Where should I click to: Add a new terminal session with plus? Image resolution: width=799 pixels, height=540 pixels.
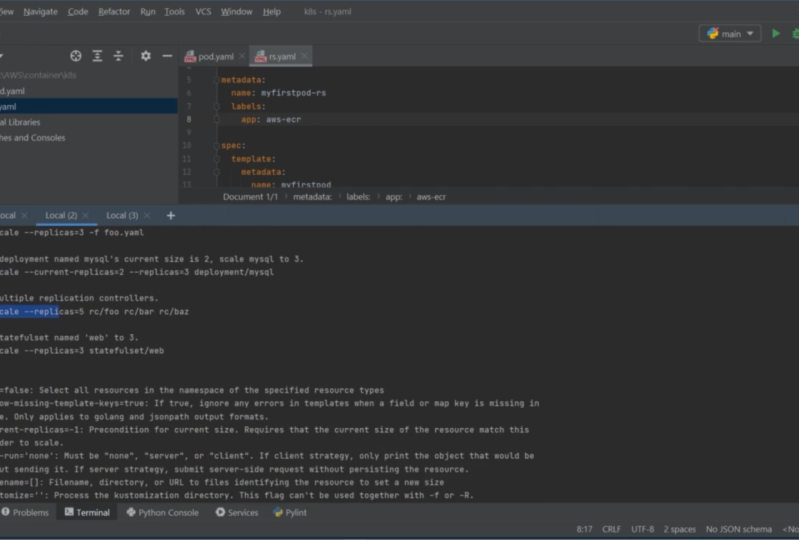click(x=171, y=215)
